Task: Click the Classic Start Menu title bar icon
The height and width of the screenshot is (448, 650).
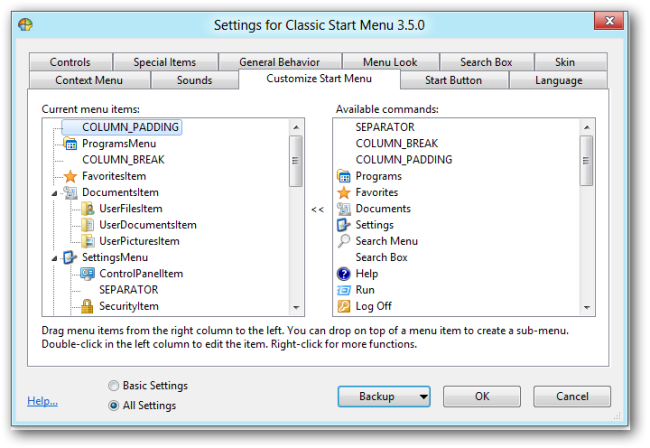Action: point(25,25)
